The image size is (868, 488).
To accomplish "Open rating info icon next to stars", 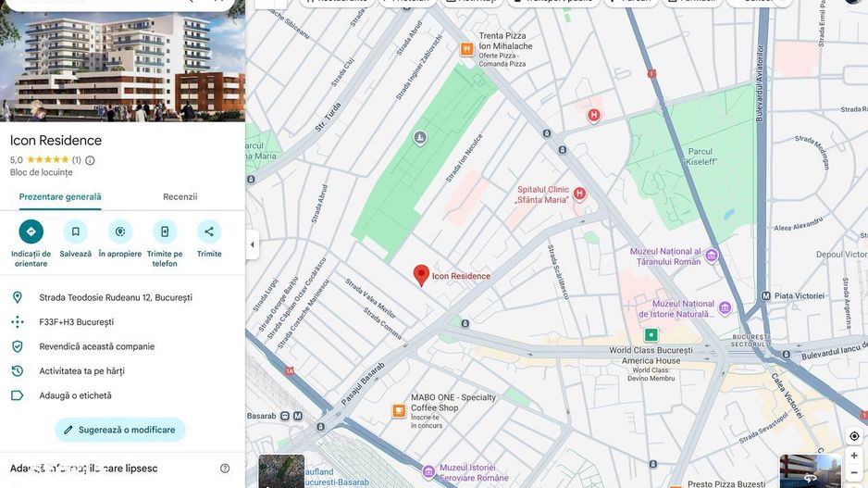I will point(90,160).
